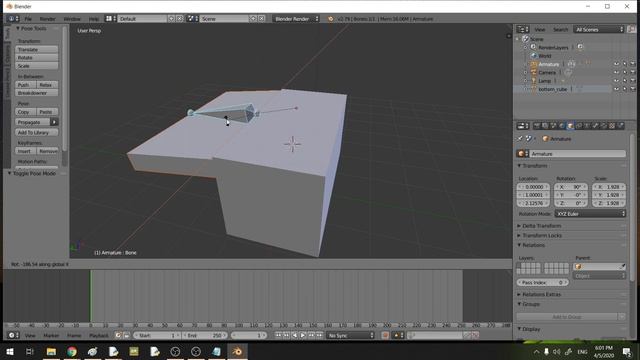640x360 pixels.
Task: Toggle visibility eye for bottom_cube in outliner
Action: coord(616,89)
